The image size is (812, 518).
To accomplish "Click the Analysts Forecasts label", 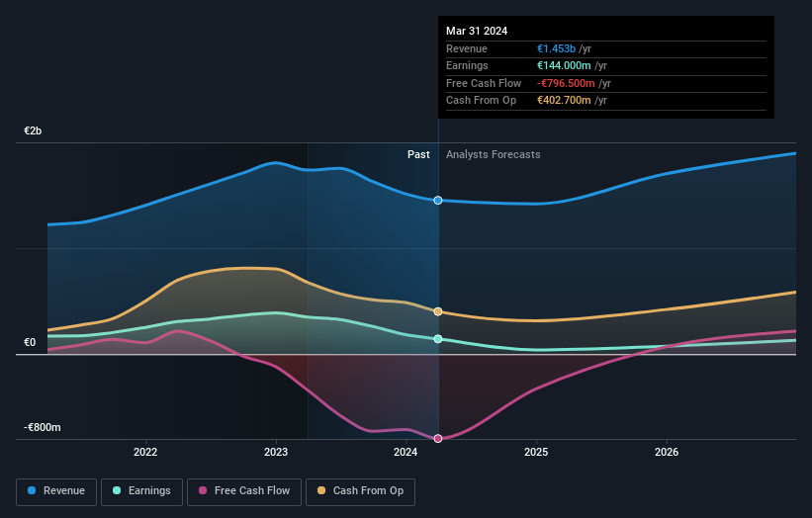I will [x=493, y=155].
